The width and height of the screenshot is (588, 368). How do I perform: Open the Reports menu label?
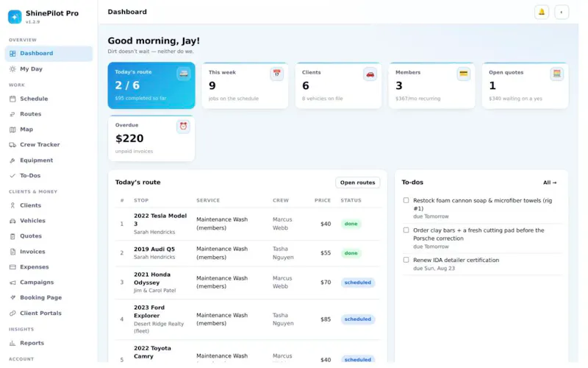[32, 343]
